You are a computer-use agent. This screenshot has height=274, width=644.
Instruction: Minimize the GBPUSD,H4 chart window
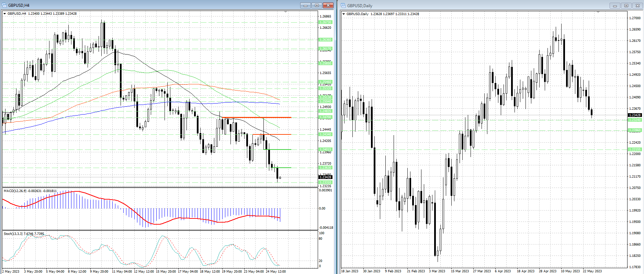[x=305, y=5]
